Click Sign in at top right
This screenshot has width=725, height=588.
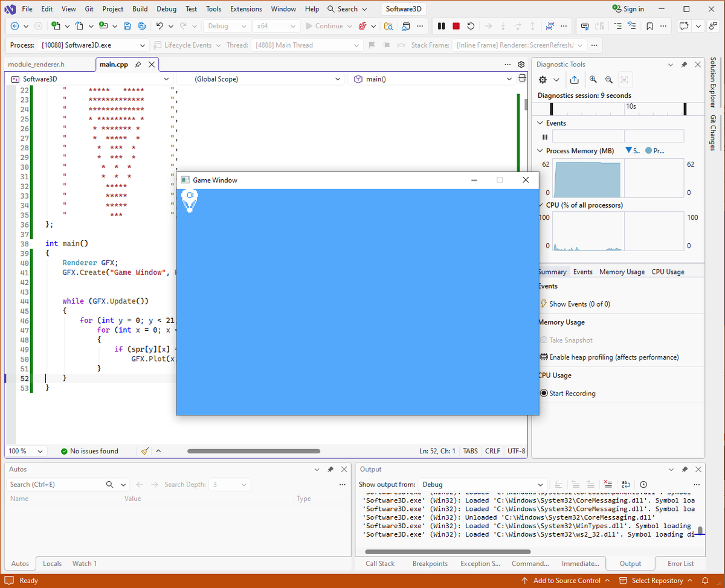pos(628,9)
